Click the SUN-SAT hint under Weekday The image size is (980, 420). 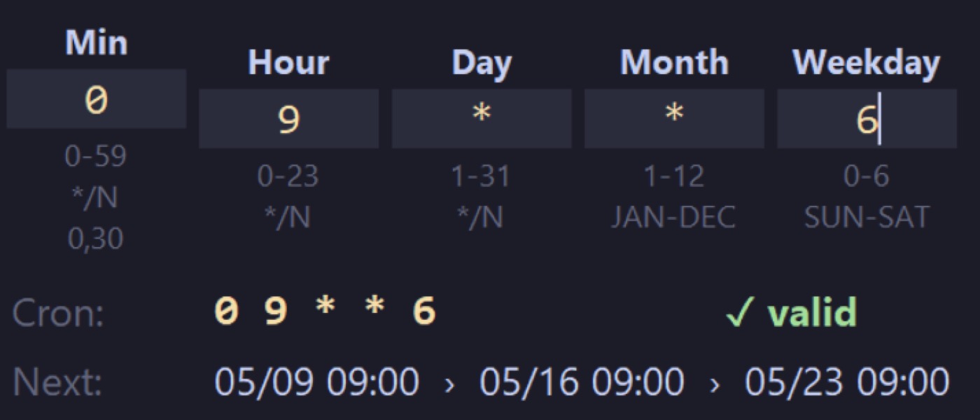pyautogui.click(x=867, y=218)
